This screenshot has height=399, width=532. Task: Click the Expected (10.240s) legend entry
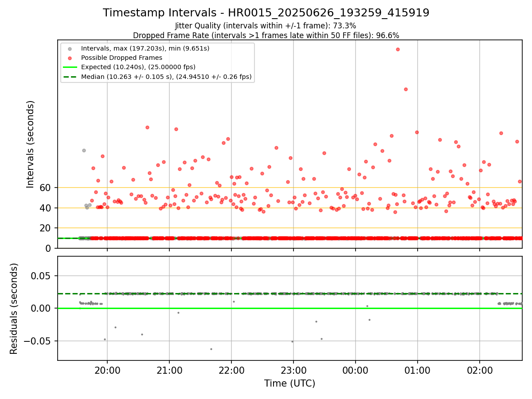pyautogui.click(x=138, y=67)
